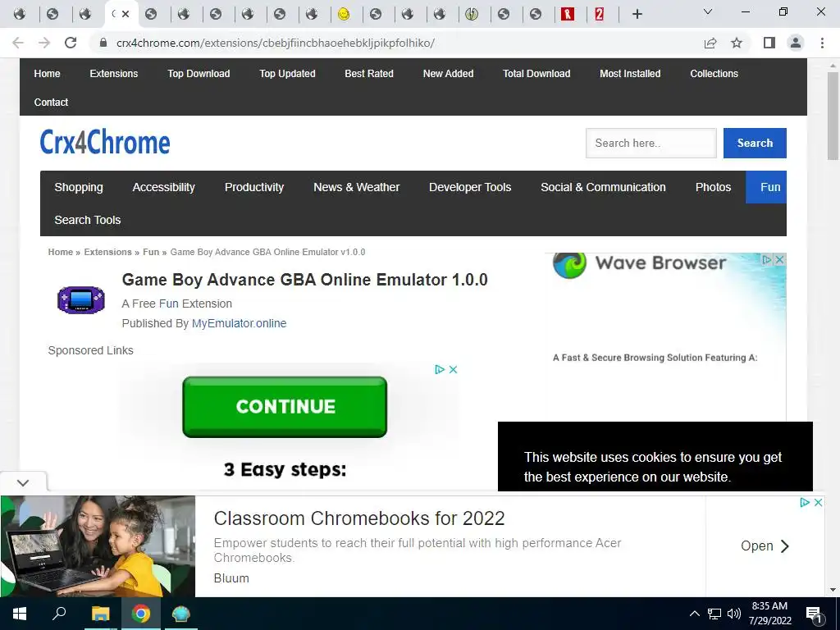Select the Social & Communication category

603,187
